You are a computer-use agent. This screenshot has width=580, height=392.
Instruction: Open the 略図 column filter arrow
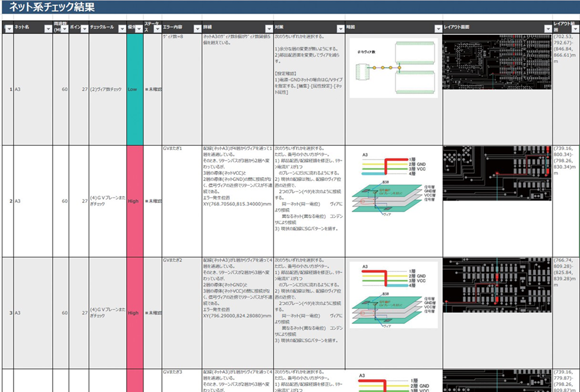438,29
